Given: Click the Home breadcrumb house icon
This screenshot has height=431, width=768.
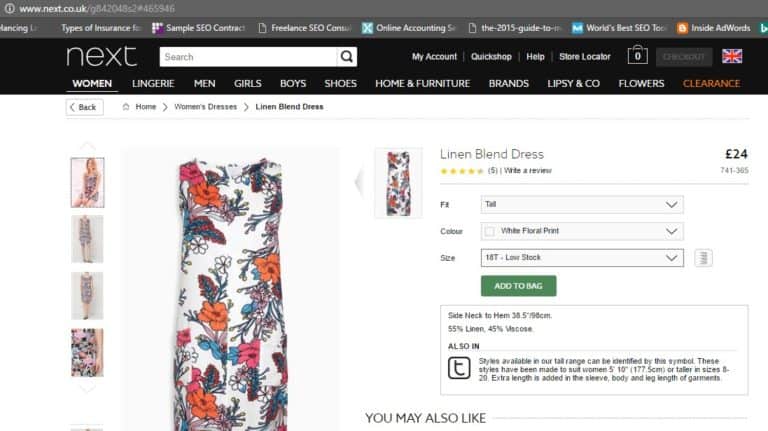Looking at the screenshot, I should 126,107.
